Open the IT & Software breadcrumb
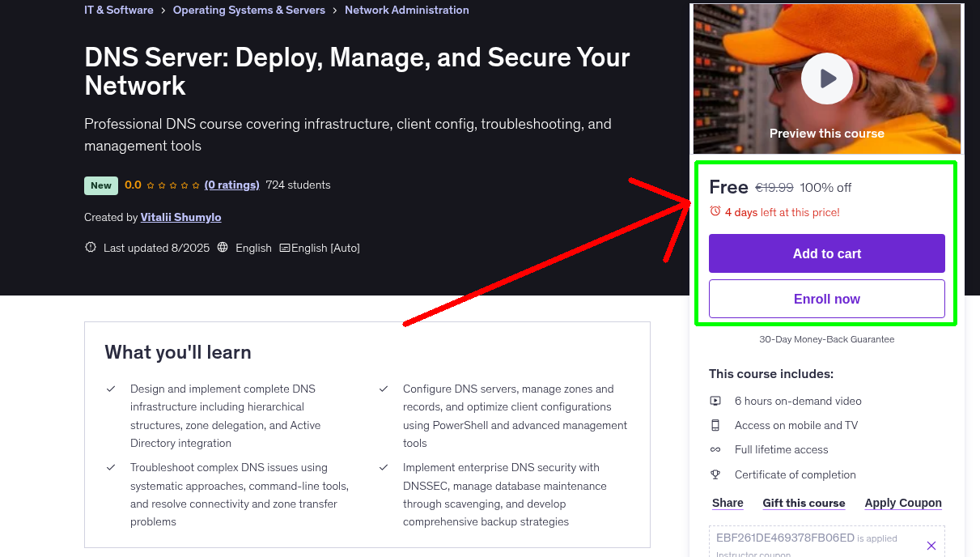The width and height of the screenshot is (980, 557). (x=118, y=11)
